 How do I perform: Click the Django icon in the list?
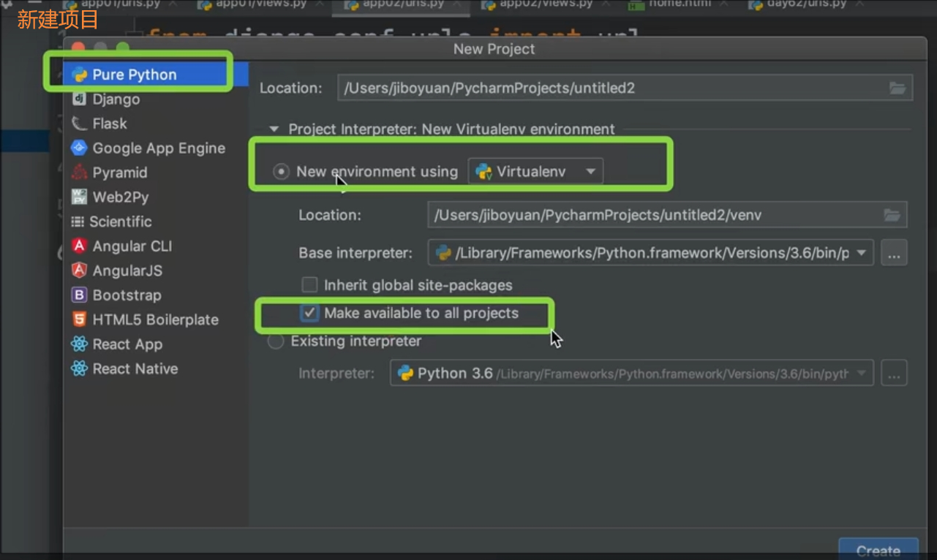79,99
